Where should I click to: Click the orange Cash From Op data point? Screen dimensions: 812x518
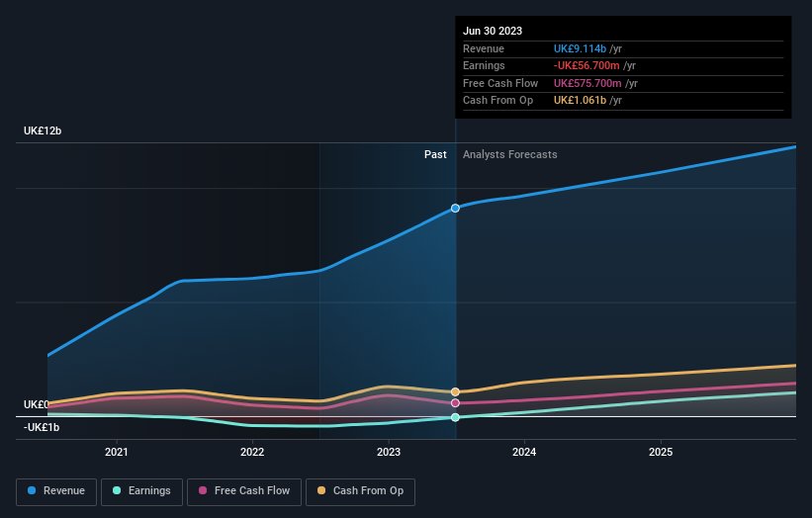[x=455, y=391]
